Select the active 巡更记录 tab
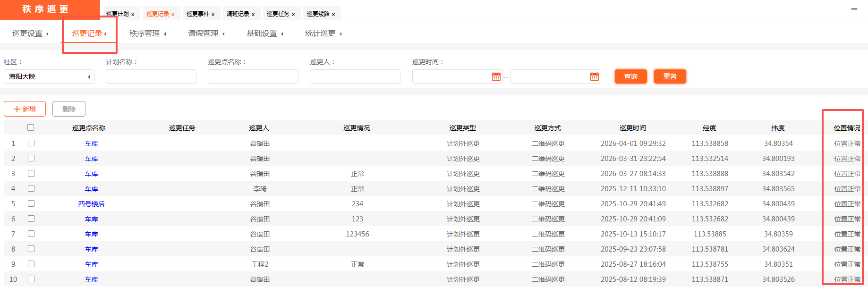868x287 pixels. (157, 14)
